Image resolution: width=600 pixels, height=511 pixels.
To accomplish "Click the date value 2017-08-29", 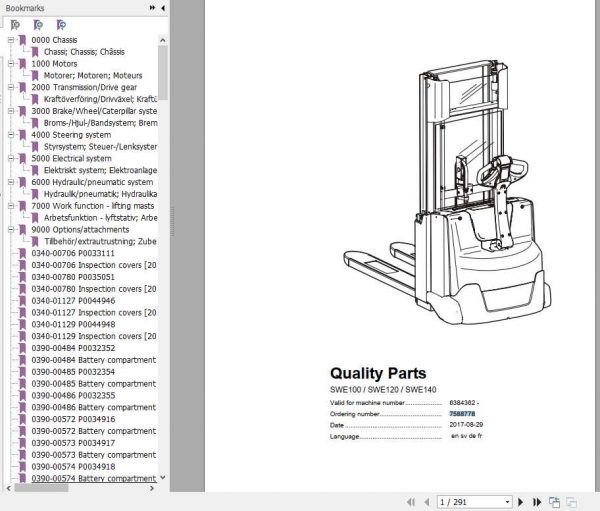I will coord(466,424).
